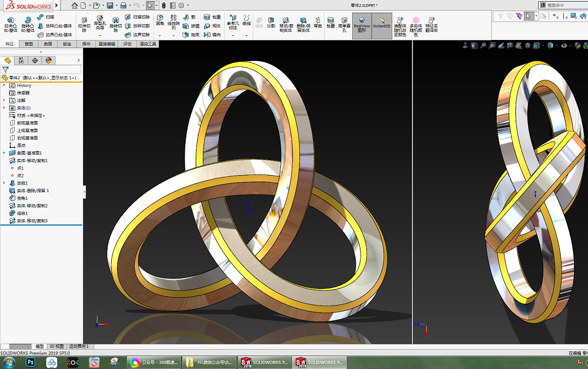The height and width of the screenshot is (369, 588).
Task: Toggle the Select arrow tool in top toolbar
Action: coord(150,5)
